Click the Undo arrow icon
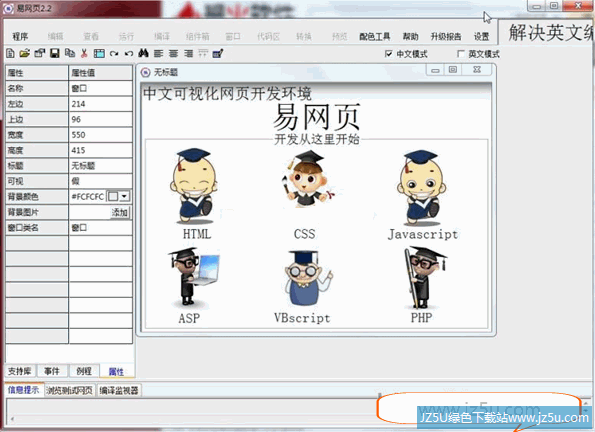 point(129,54)
